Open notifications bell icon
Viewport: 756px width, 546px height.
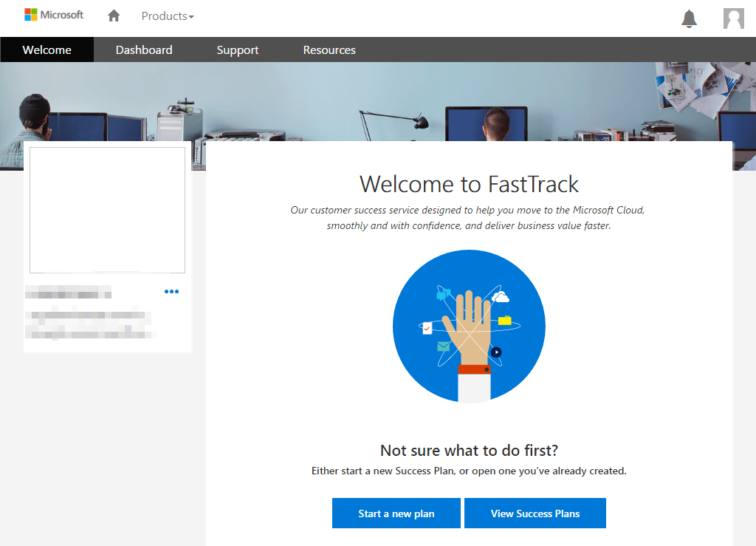[x=689, y=18]
